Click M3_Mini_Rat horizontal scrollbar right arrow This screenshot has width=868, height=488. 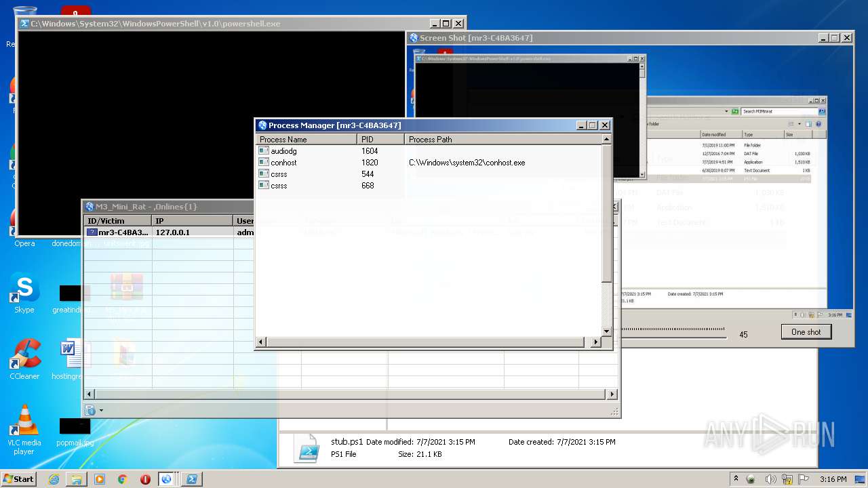coord(612,394)
